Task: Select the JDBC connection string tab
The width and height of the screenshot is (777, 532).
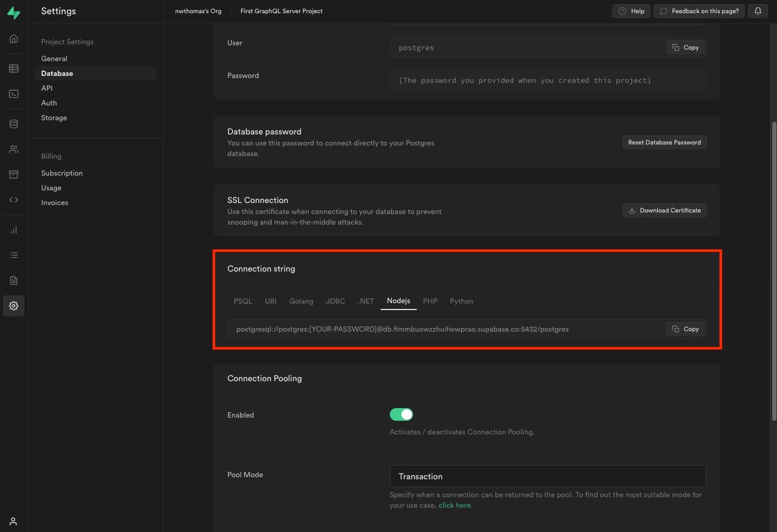Action: coord(335,301)
